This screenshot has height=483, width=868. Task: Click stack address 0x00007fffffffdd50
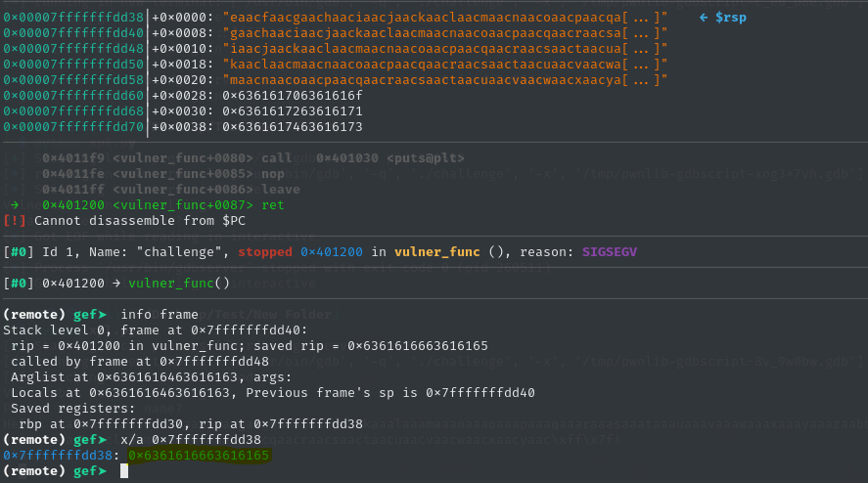(73, 65)
